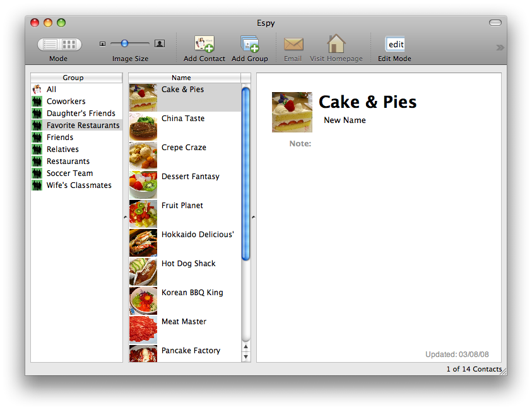This screenshot has width=532, height=410.
Task: Click the China Taste thumbnail
Action: pos(143,127)
